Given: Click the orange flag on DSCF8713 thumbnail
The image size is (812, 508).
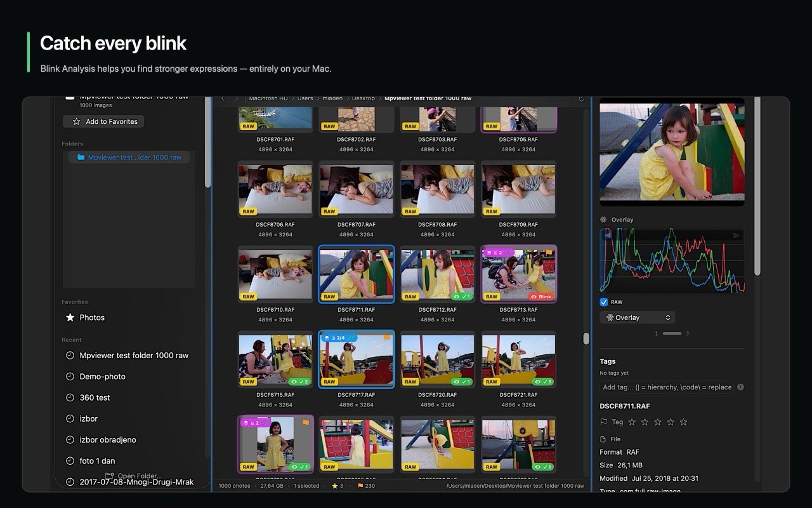Looking at the screenshot, I should coord(549,253).
